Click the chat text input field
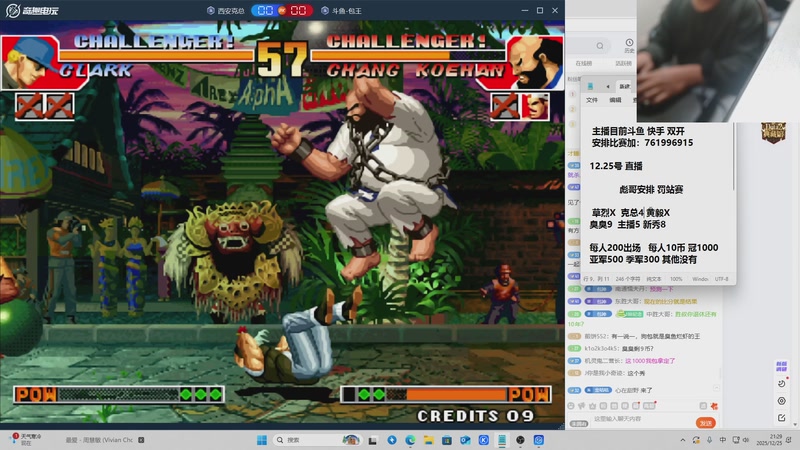Screen dimensions: 800x450 click(x=643, y=419)
